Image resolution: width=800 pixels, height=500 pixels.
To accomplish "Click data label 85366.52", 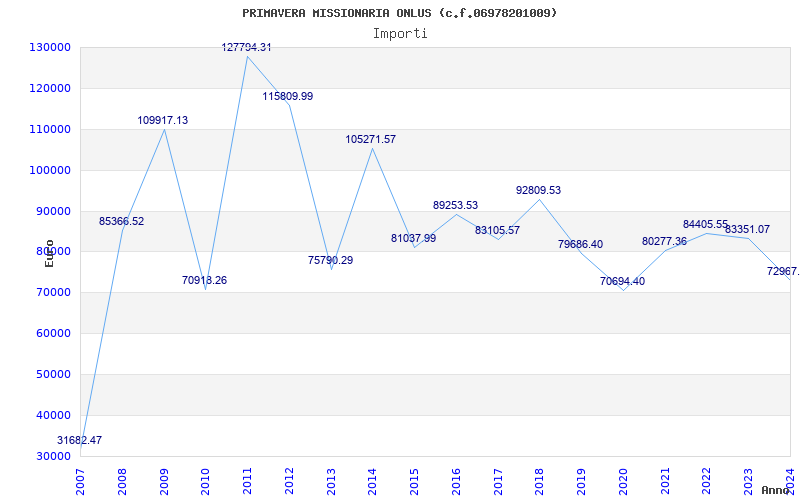I will (121, 221).
